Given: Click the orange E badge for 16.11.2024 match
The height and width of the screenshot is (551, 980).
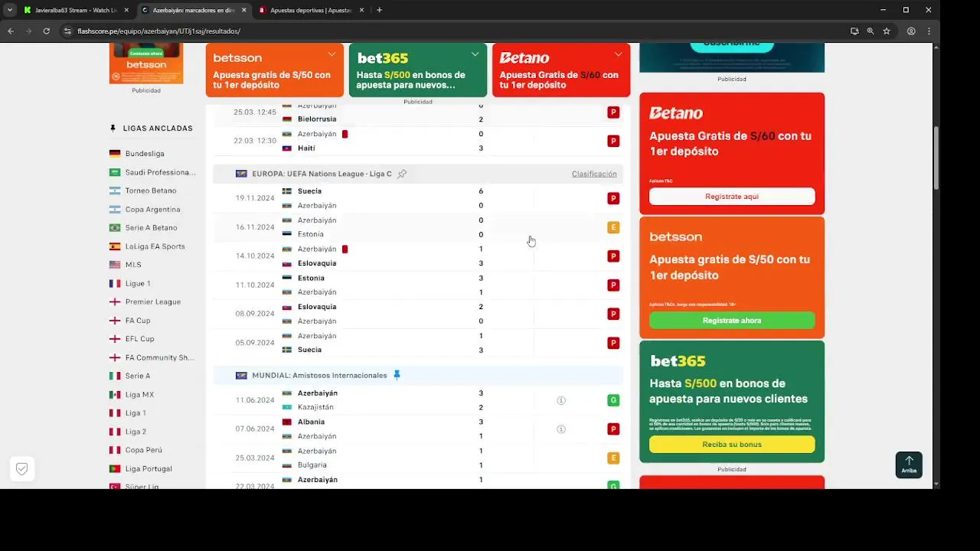Looking at the screenshot, I should (x=613, y=227).
